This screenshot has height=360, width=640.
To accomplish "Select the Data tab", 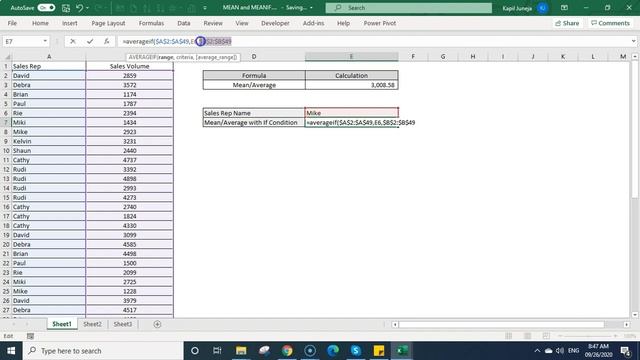I will (x=184, y=23).
